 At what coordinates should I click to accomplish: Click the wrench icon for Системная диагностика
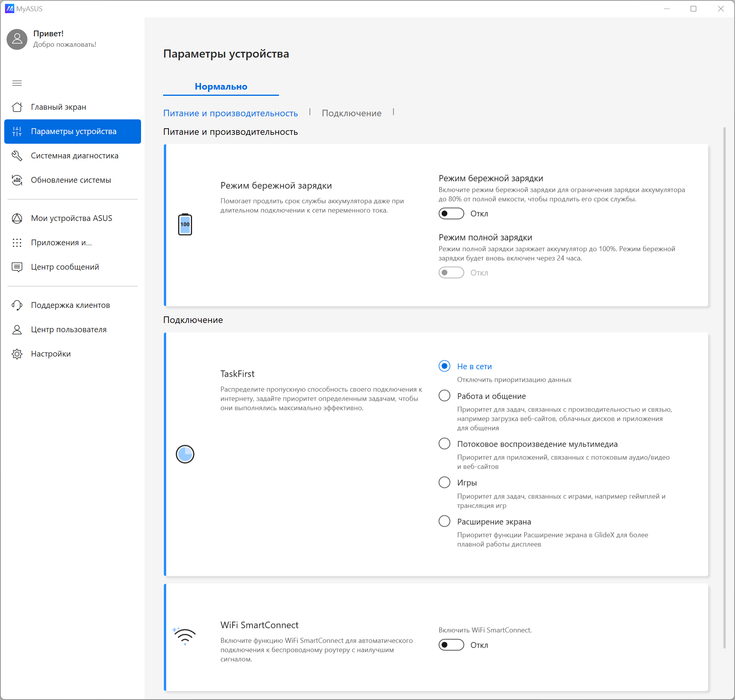click(x=17, y=156)
